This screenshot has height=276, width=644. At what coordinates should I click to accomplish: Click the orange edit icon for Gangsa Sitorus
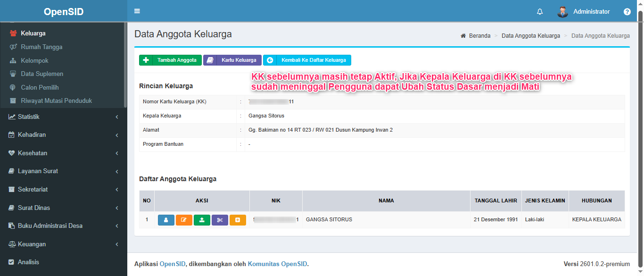(x=184, y=220)
